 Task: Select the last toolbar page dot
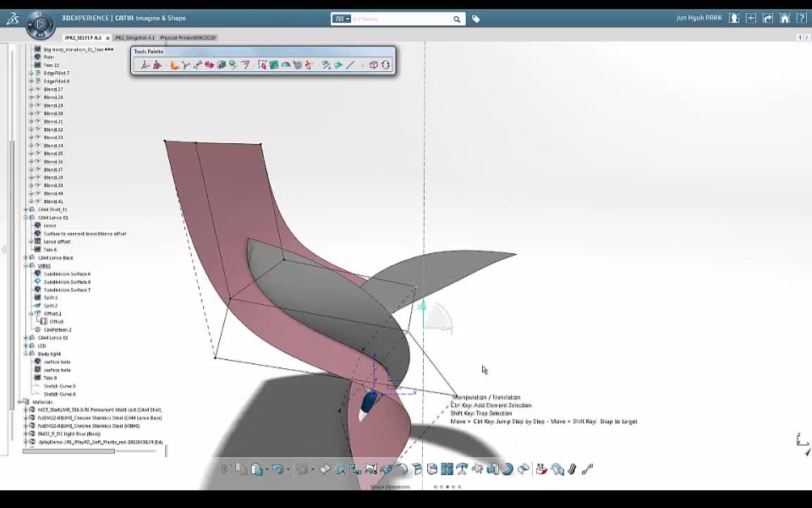[x=459, y=487]
